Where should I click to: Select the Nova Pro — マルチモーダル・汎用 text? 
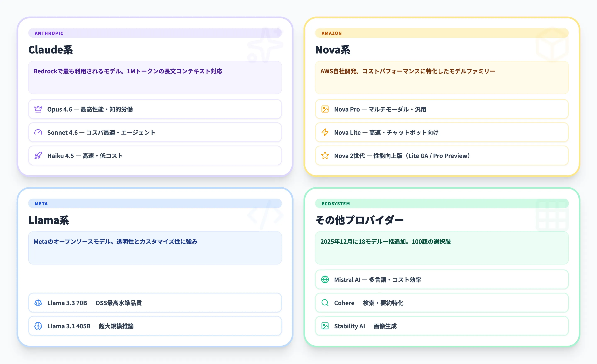[x=380, y=109]
